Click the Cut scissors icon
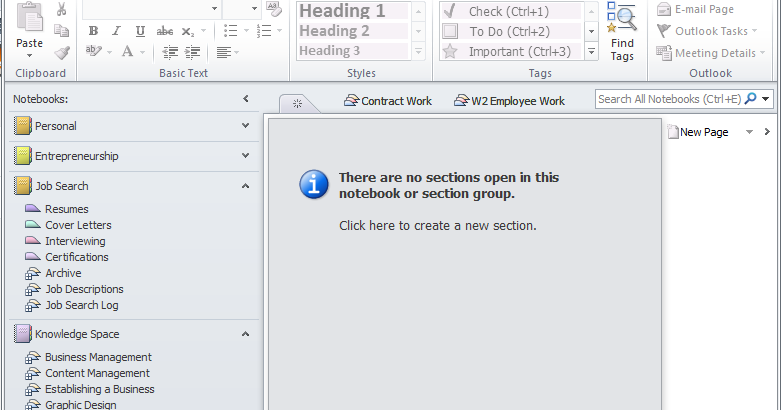The height and width of the screenshot is (410, 781). click(x=61, y=9)
